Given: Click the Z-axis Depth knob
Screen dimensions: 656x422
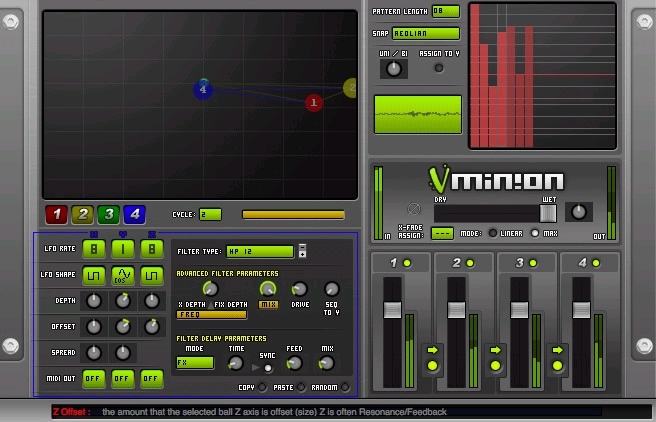Looking at the screenshot, I should pyautogui.click(x=151, y=301).
